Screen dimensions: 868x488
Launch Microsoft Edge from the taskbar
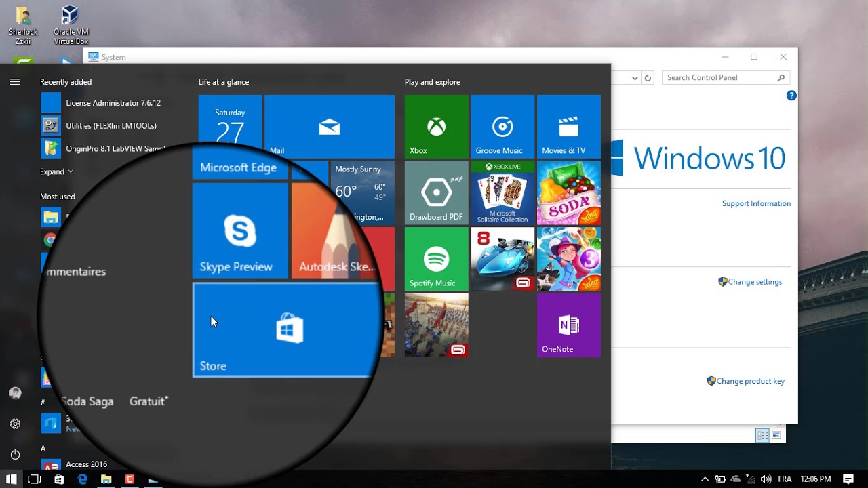pyautogui.click(x=83, y=479)
